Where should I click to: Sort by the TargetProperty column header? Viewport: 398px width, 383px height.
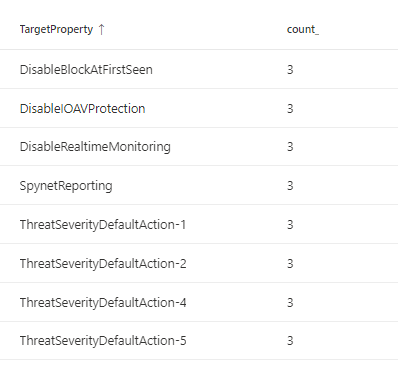click(x=56, y=29)
